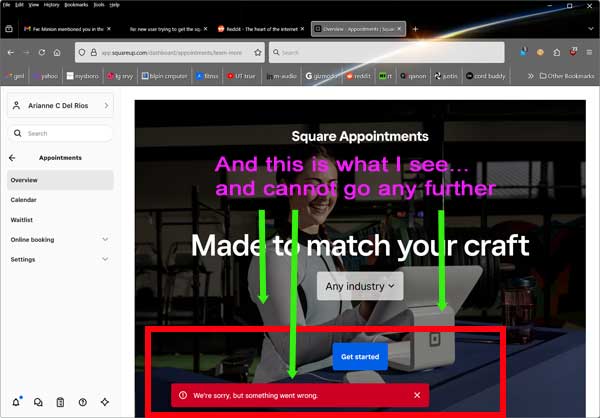Open the fitmus bookmark

[x=207, y=76]
